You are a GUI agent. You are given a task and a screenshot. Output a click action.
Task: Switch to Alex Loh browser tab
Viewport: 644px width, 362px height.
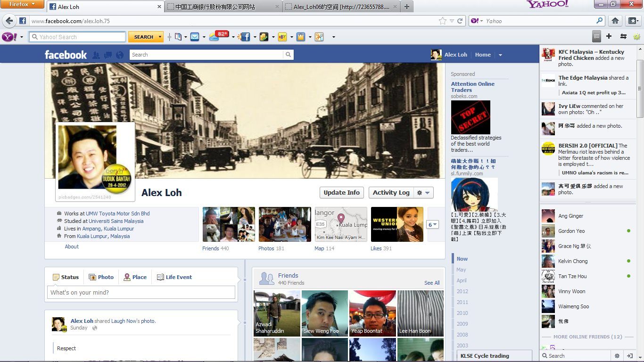point(105,7)
